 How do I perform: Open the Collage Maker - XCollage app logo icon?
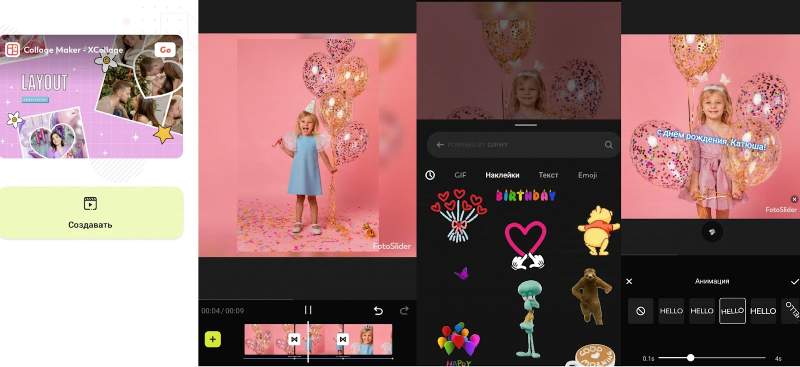pyautogui.click(x=12, y=50)
